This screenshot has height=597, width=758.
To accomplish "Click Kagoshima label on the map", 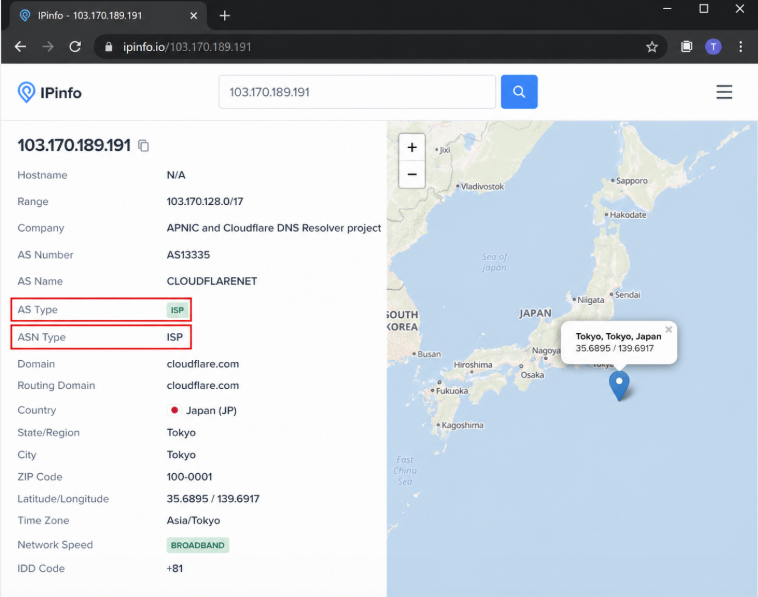I will (462, 425).
